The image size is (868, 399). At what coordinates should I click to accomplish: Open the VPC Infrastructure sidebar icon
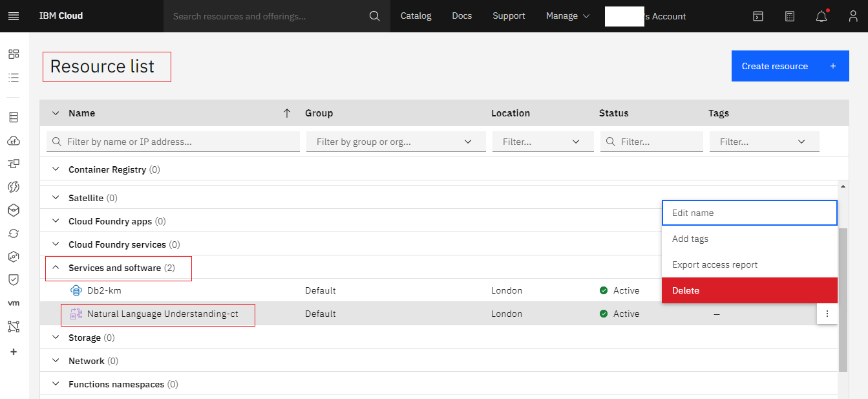point(14,327)
